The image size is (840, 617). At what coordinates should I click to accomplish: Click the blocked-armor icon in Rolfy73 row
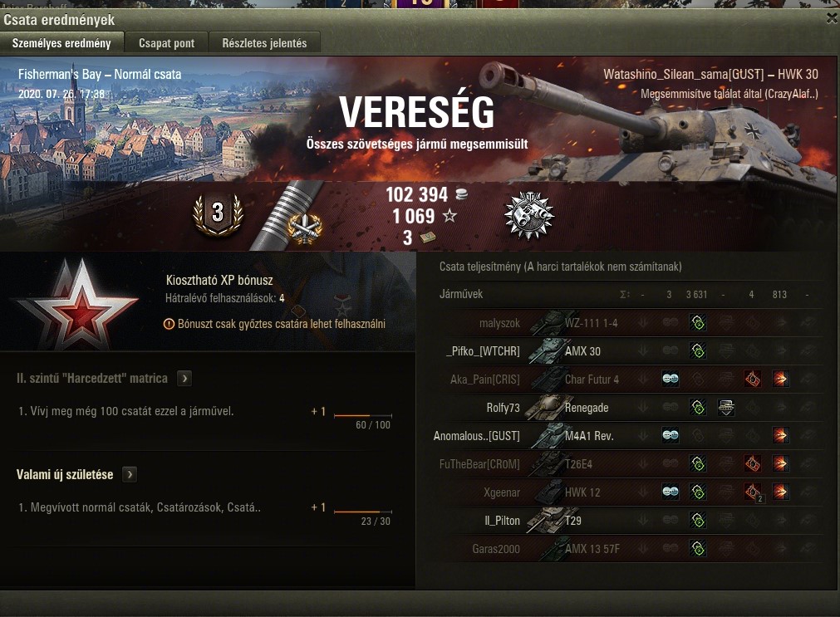(x=726, y=408)
